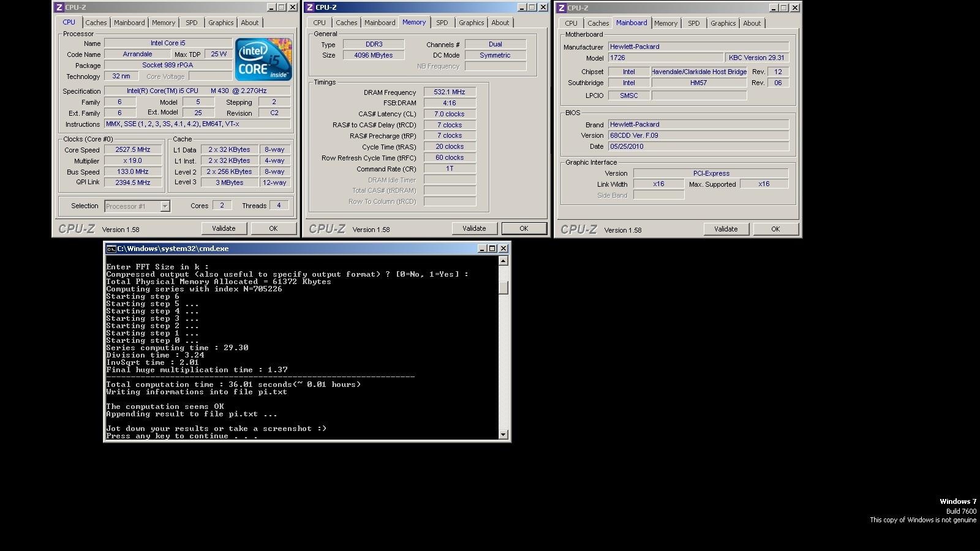Image resolution: width=980 pixels, height=551 pixels.
Task: Click the Southbridge model HM57
Action: (x=699, y=83)
